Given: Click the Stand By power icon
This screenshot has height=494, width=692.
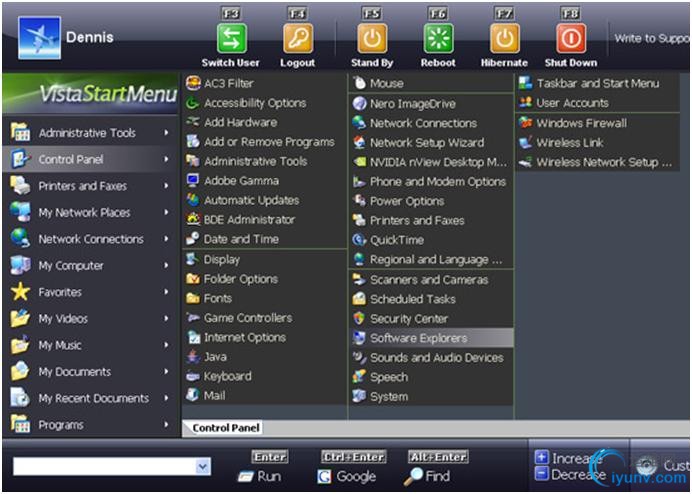Looking at the screenshot, I should point(372,38).
